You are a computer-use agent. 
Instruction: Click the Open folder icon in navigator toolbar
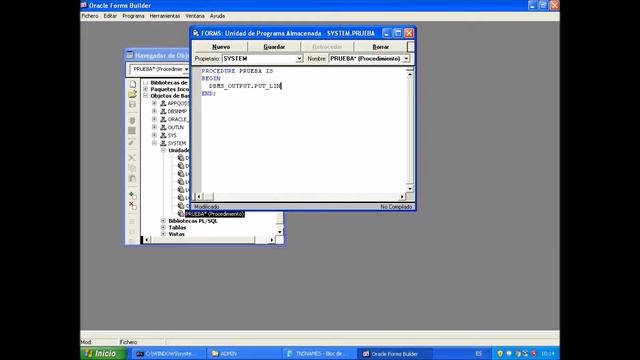(x=132, y=94)
